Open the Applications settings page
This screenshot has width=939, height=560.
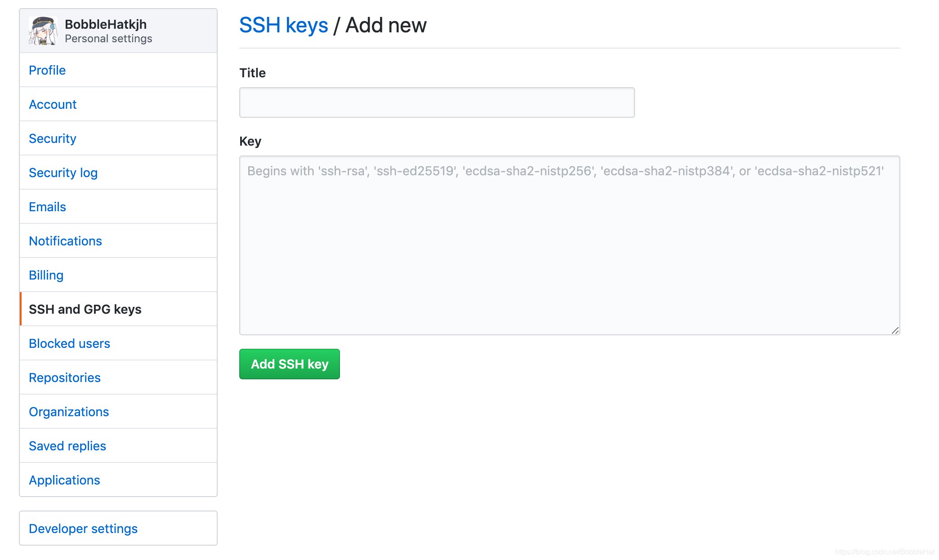click(x=64, y=480)
